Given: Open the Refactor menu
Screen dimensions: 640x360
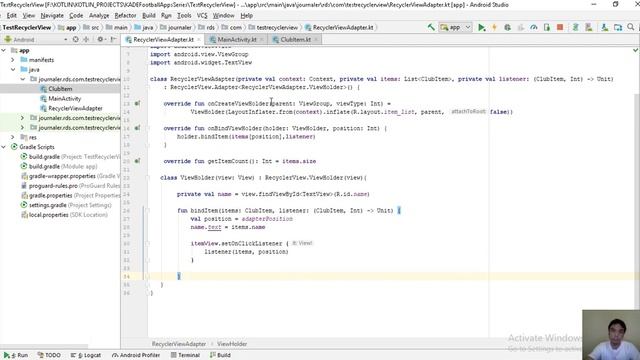Looking at the screenshot, I should coord(125,16).
